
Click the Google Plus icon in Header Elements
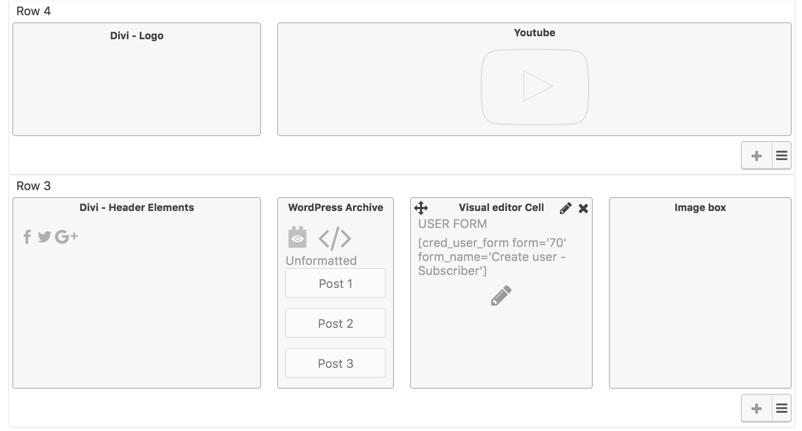pos(66,237)
